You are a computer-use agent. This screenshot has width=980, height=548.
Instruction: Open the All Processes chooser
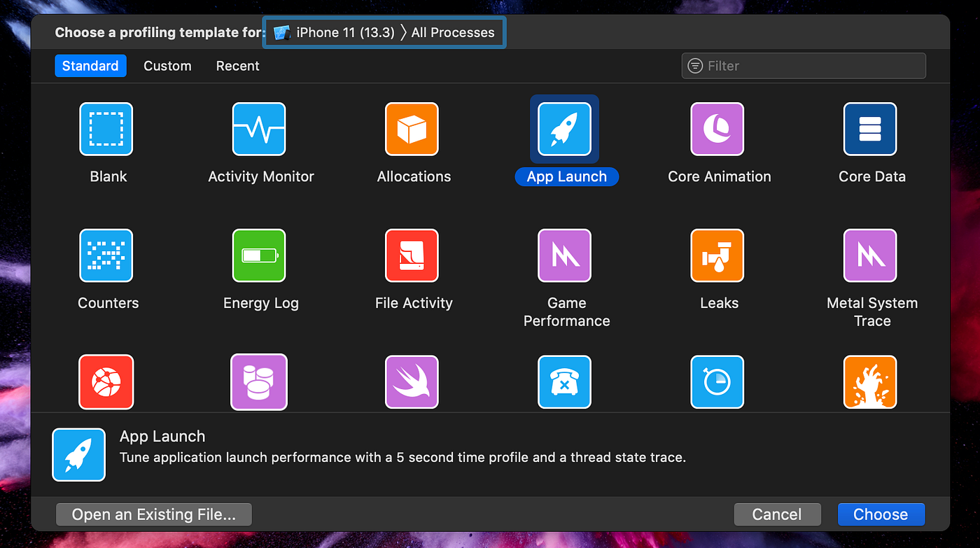pyautogui.click(x=453, y=33)
